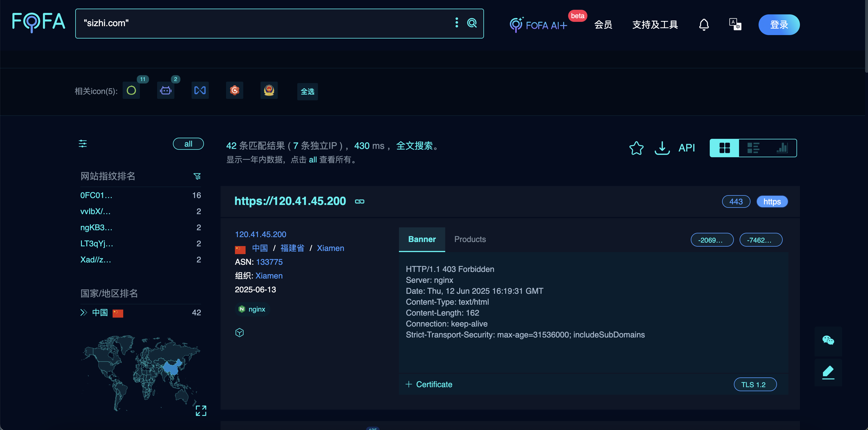Mark search result as favorite star

point(636,148)
